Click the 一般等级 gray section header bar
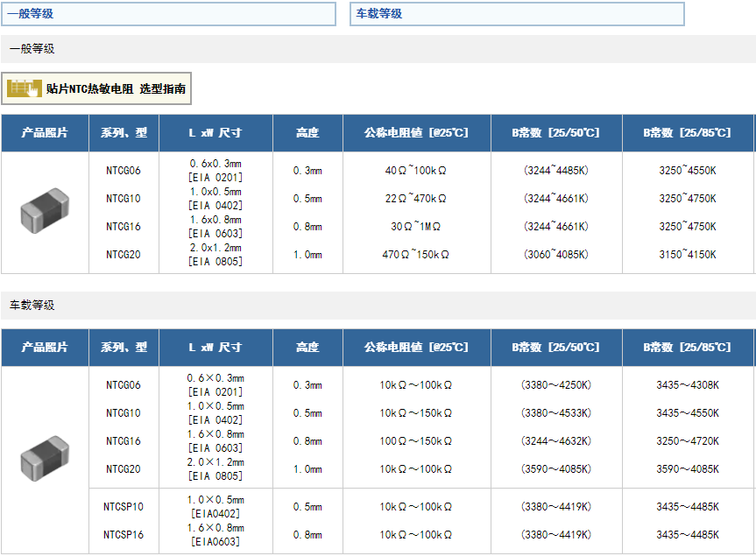 (378, 49)
